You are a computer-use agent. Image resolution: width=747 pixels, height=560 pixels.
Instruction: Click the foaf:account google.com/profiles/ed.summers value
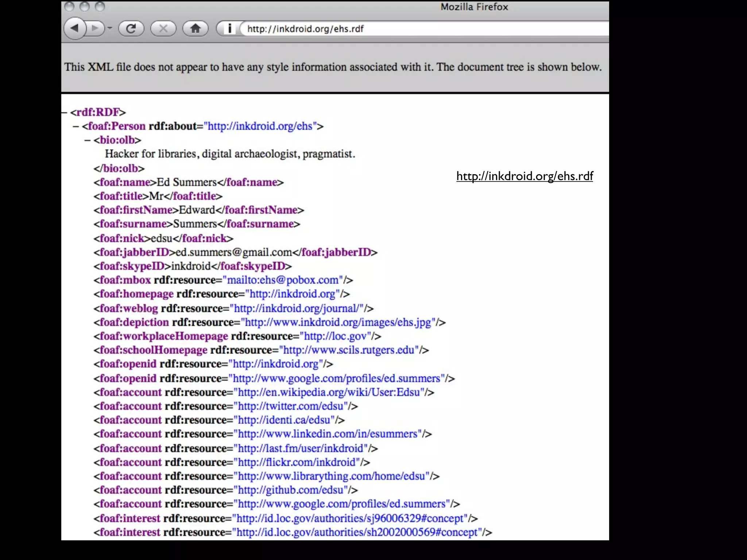pos(342,504)
